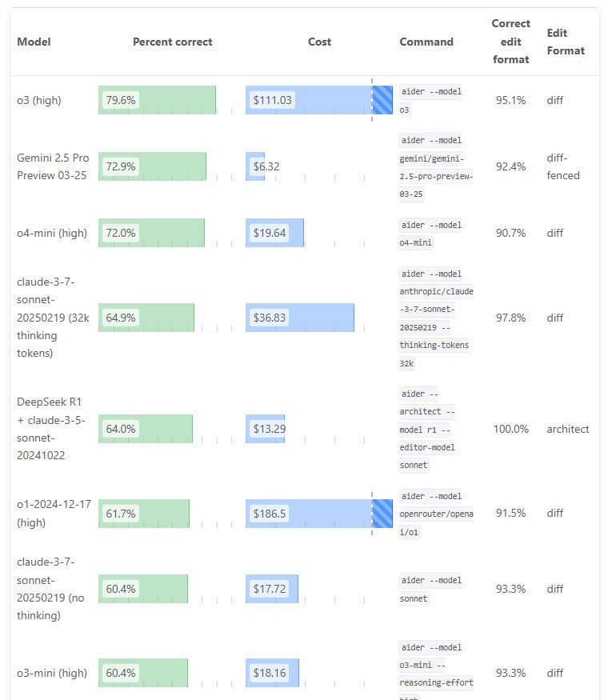Select the Gemini 2.5 Pro Preview 03-25 model name

pyautogui.click(x=53, y=166)
